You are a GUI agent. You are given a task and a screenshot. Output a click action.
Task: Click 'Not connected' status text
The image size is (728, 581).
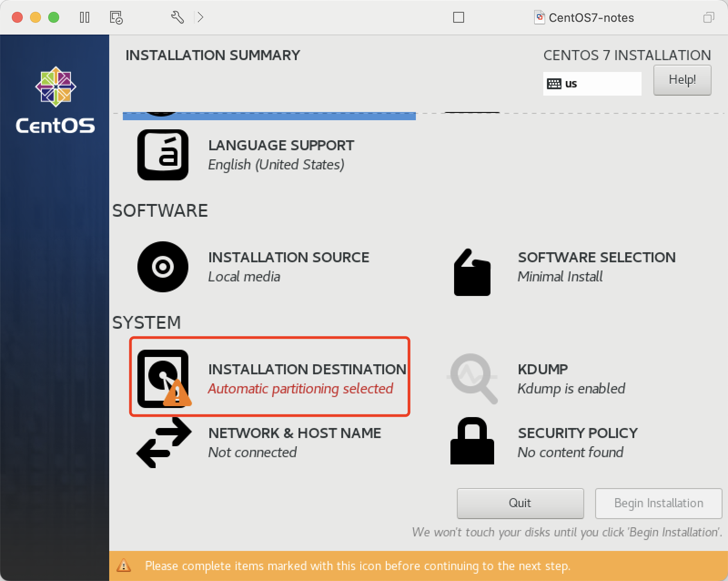(x=253, y=452)
